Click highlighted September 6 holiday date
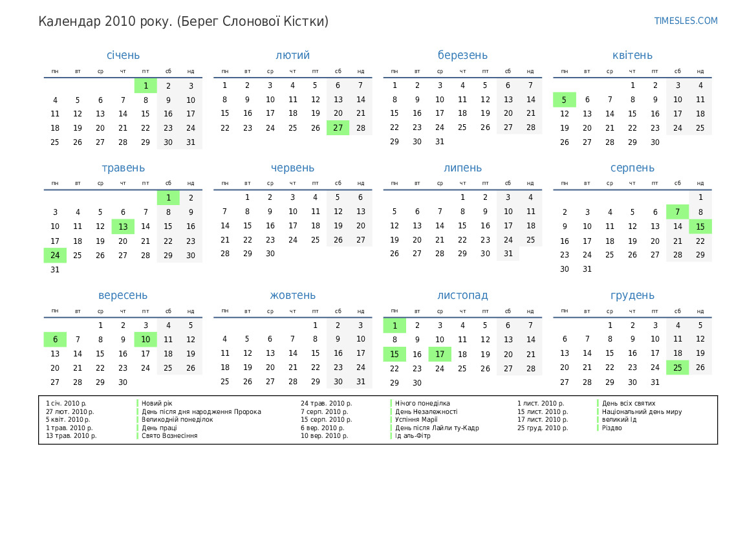The height and width of the screenshot is (535, 756). (55, 340)
